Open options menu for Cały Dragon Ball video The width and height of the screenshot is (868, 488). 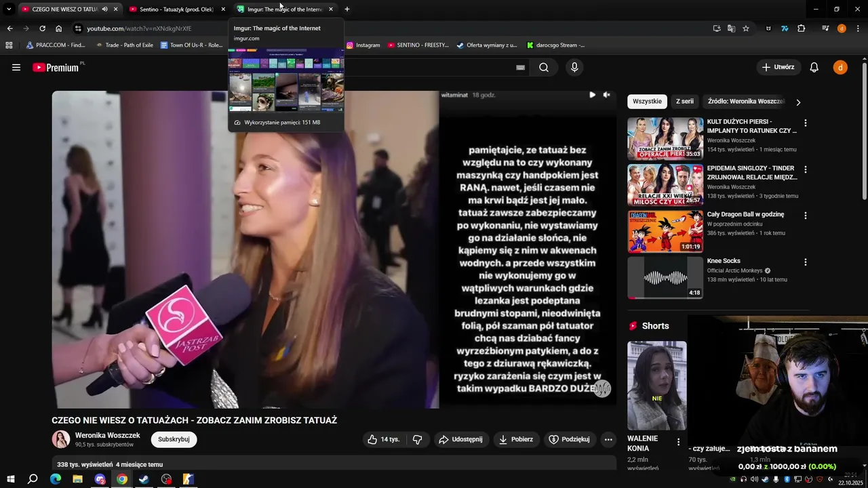tap(806, 216)
